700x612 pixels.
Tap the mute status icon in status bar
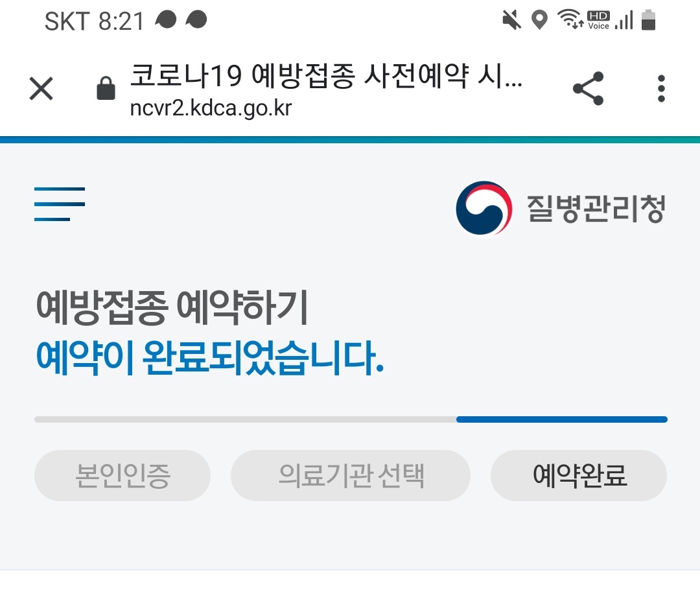coord(511,20)
